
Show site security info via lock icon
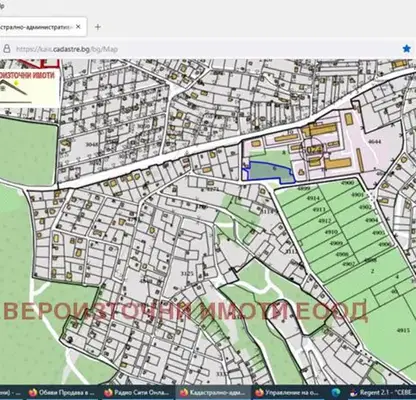pos(6,49)
